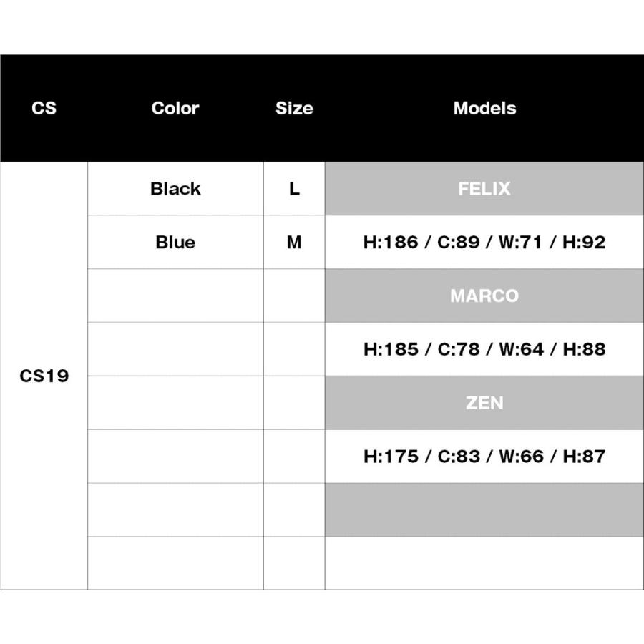This screenshot has height=644, width=644.
Task: Select the Models column header
Action: point(484,109)
